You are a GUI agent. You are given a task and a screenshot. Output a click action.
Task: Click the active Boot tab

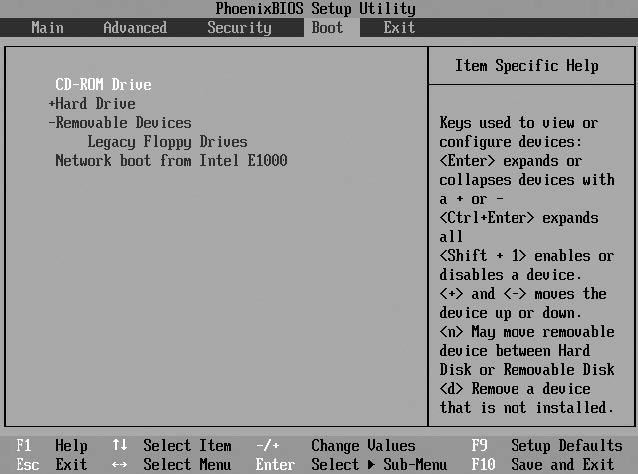click(x=327, y=28)
